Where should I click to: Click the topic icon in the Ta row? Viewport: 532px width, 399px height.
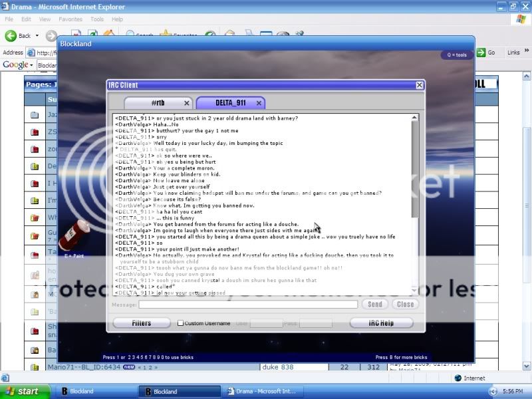(x=35, y=255)
